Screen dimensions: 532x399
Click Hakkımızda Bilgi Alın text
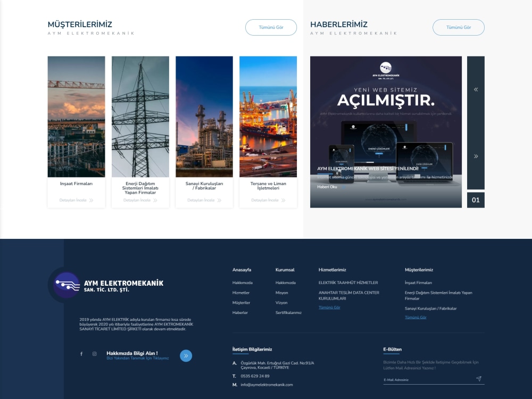tap(132, 353)
